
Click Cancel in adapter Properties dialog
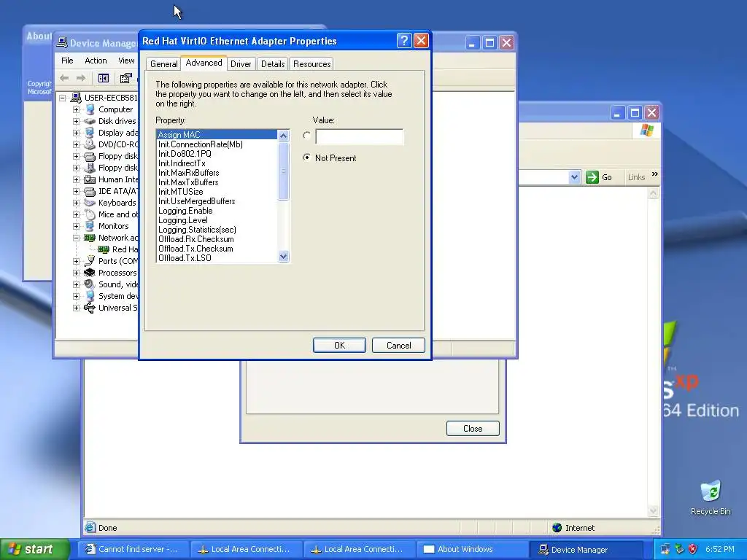coord(398,345)
